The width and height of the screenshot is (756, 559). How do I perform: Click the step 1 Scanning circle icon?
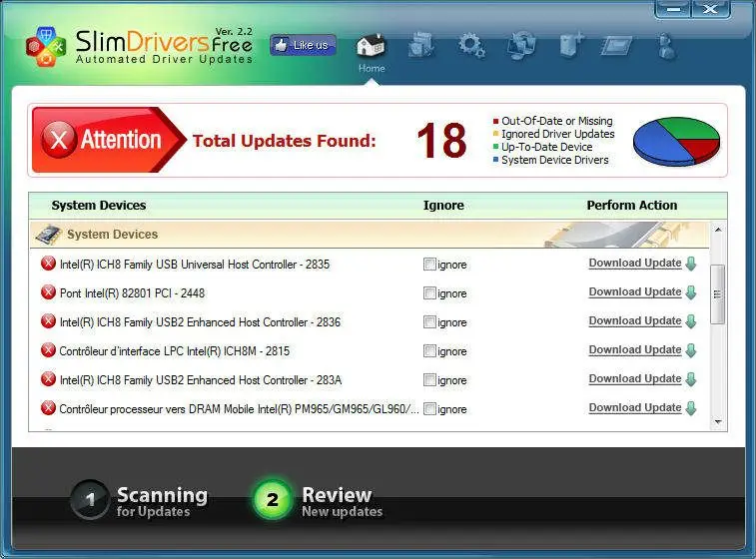pos(90,500)
